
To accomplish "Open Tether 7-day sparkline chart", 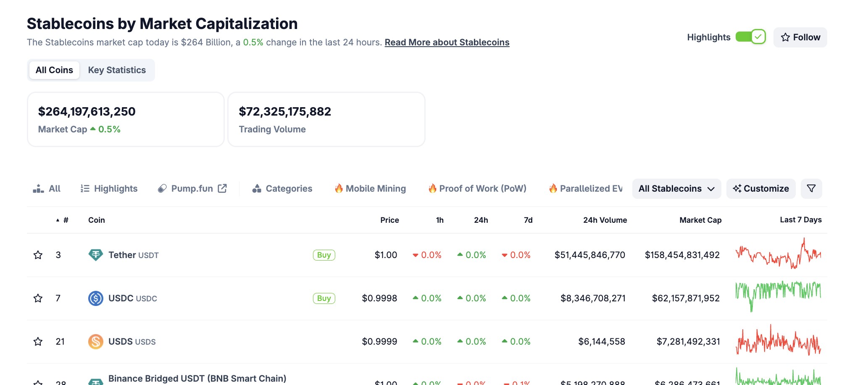I will click(778, 253).
